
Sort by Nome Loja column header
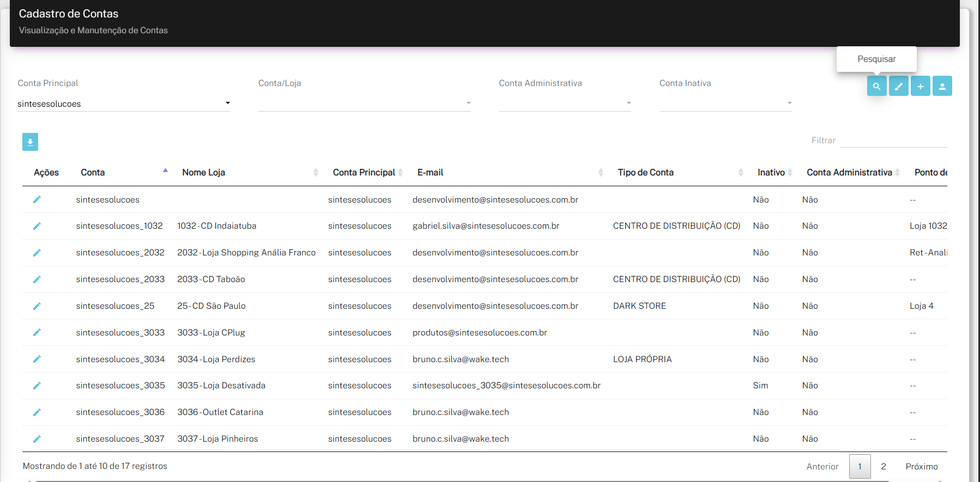pyautogui.click(x=203, y=172)
